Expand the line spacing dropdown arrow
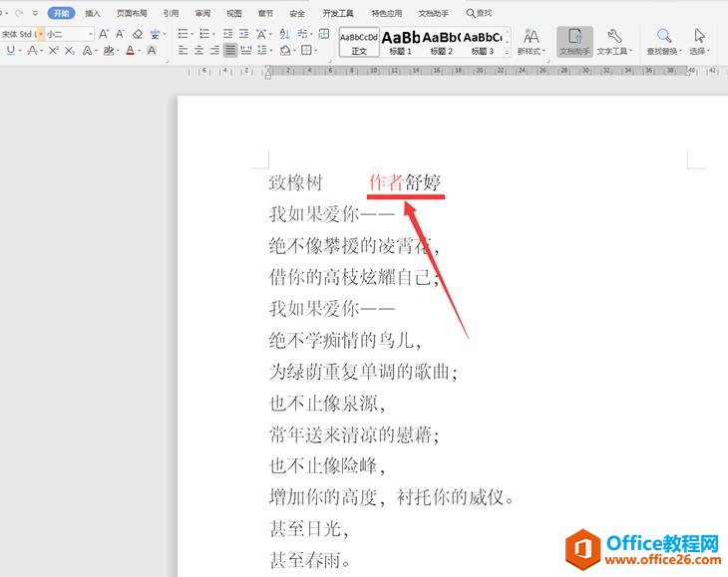 coord(271,51)
